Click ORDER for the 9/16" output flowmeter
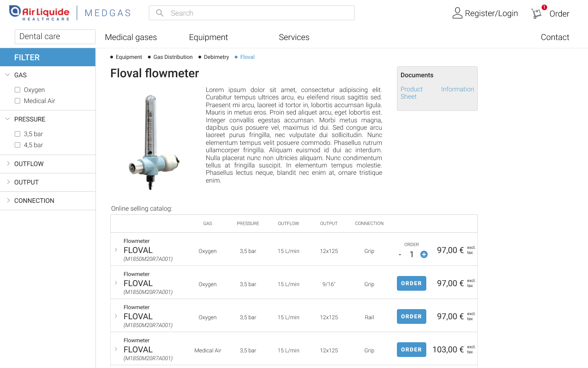 tap(412, 283)
